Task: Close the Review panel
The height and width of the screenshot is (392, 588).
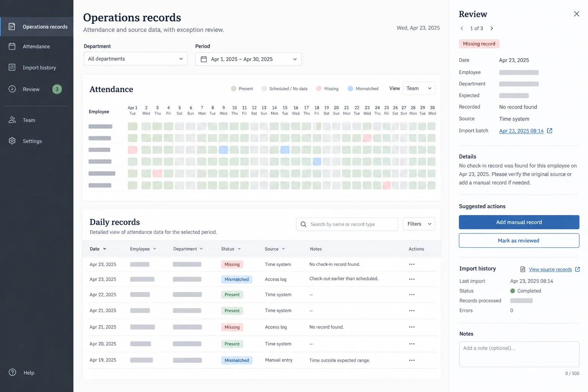Action: tap(577, 14)
